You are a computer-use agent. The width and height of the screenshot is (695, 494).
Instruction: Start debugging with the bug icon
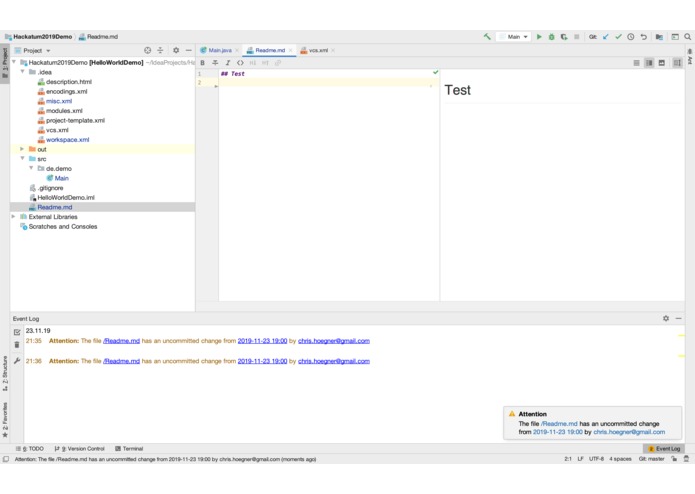(551, 37)
